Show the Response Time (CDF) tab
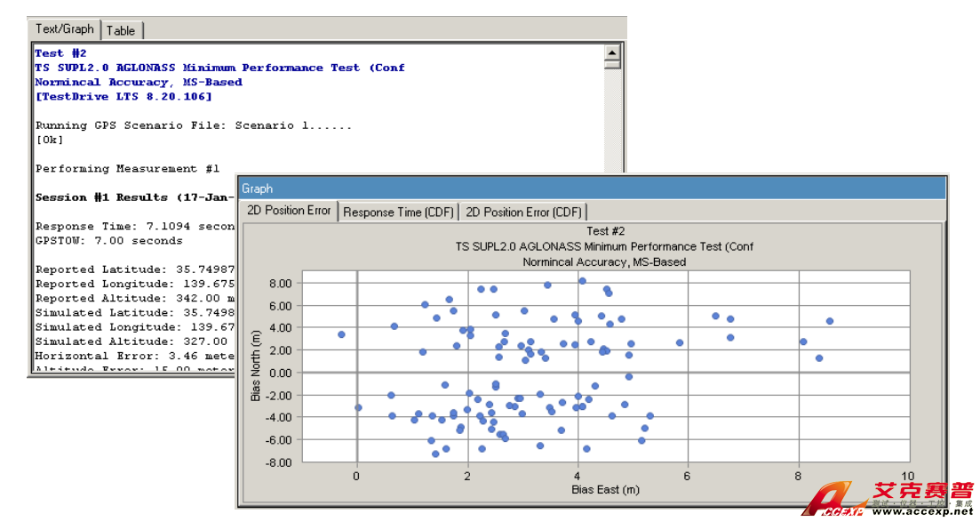This screenshot has width=980, height=522. point(399,212)
